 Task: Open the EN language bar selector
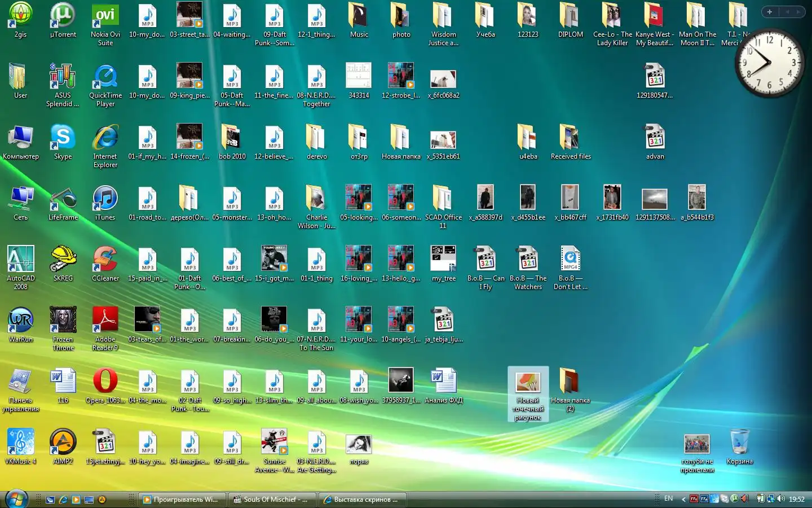tap(668, 499)
